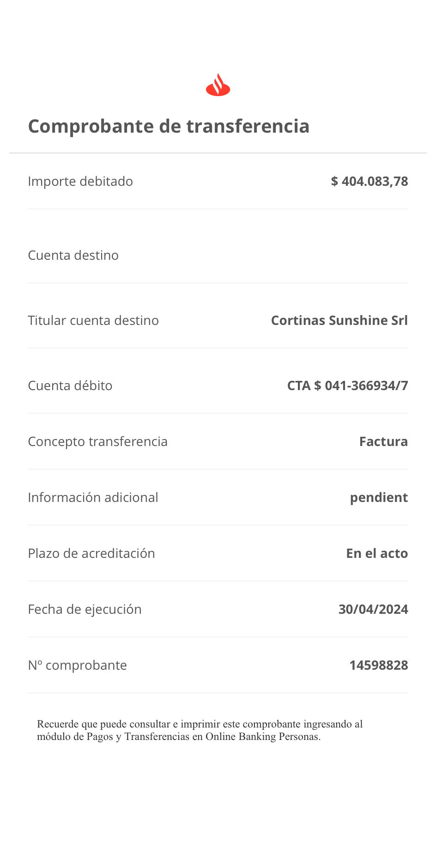The image size is (436, 868).
Task: Click the receipt number 14598828
Action: click(x=379, y=665)
